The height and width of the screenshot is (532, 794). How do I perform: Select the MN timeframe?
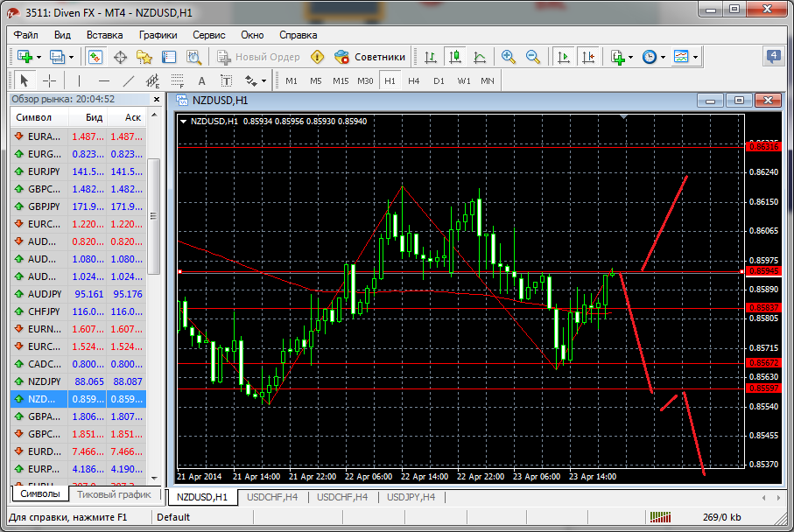coord(487,81)
